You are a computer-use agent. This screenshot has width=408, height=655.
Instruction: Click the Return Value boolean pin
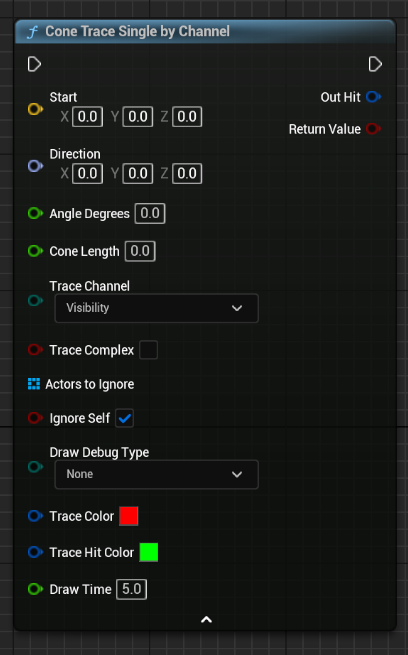click(x=373, y=129)
